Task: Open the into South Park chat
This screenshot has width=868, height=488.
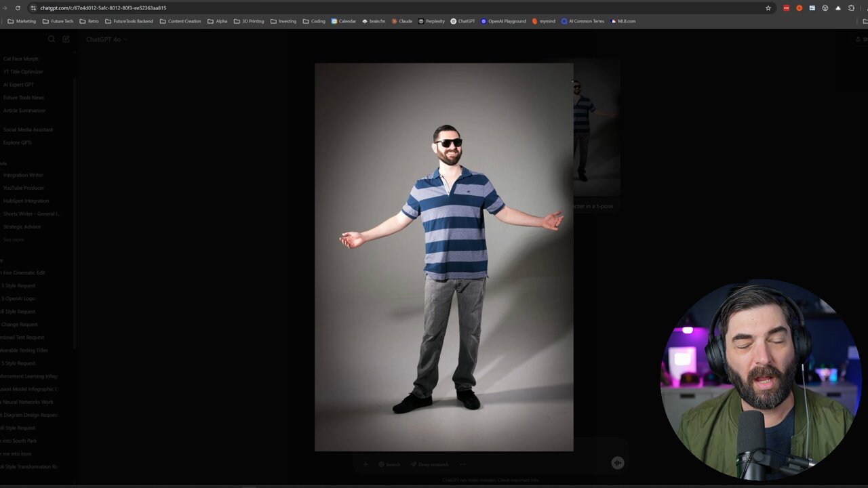Action: (18, 441)
